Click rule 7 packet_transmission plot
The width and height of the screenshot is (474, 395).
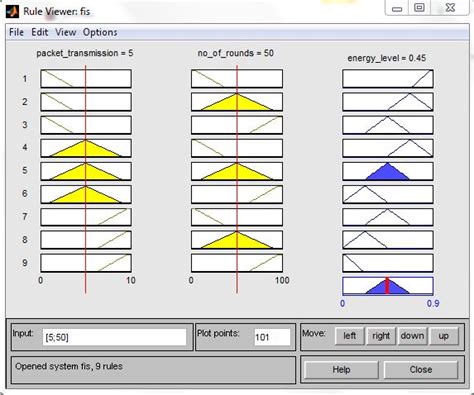coord(86,217)
